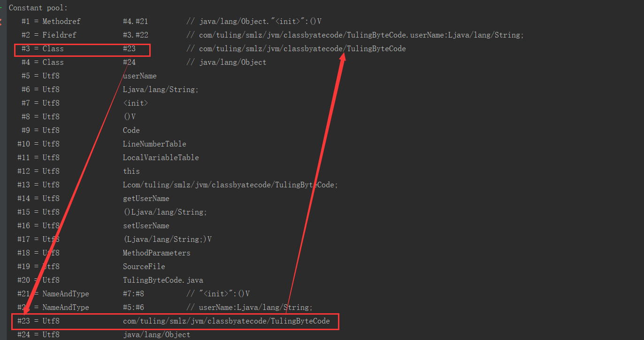The height and width of the screenshot is (340, 644).
Task: Click the "TulingByteCode.java" value in row #20
Action: point(163,280)
